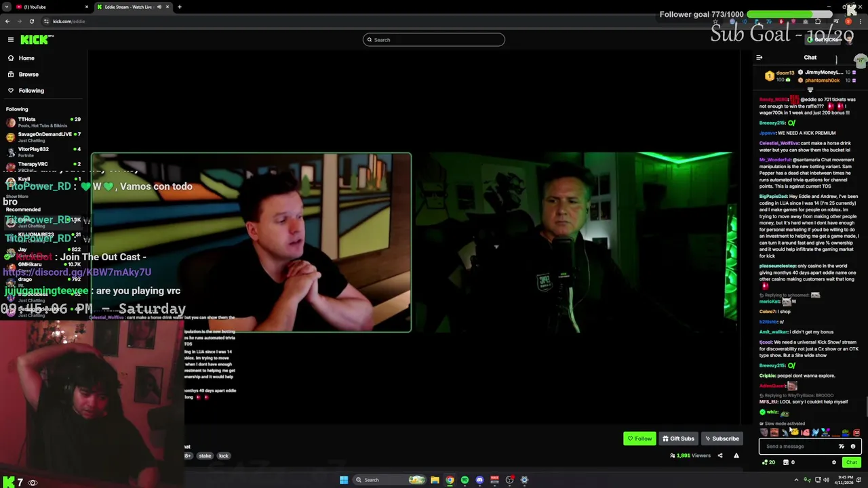Open doom13 top gifter entry

coord(780,76)
